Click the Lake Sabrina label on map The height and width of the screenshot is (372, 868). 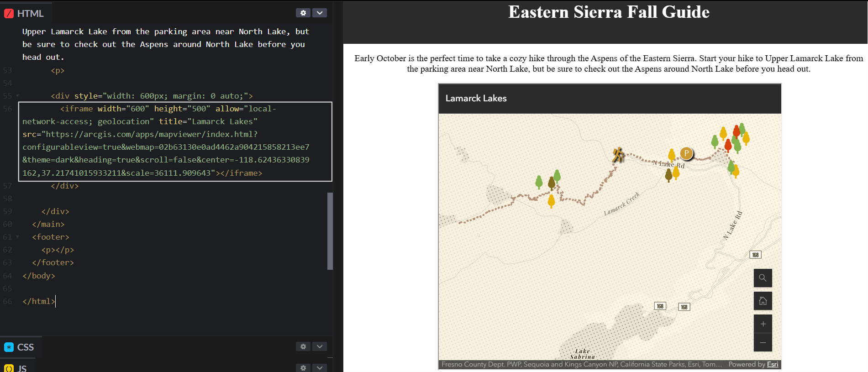[582, 354]
